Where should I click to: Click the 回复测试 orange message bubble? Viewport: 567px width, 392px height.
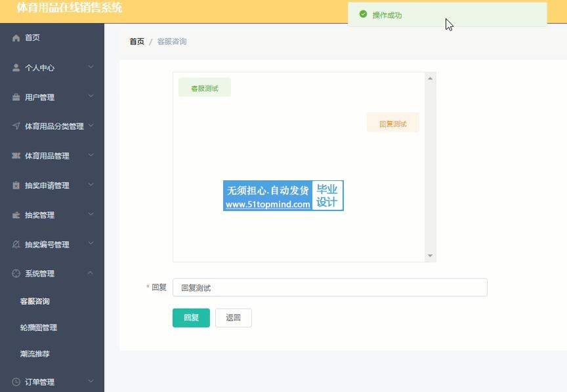coord(393,123)
